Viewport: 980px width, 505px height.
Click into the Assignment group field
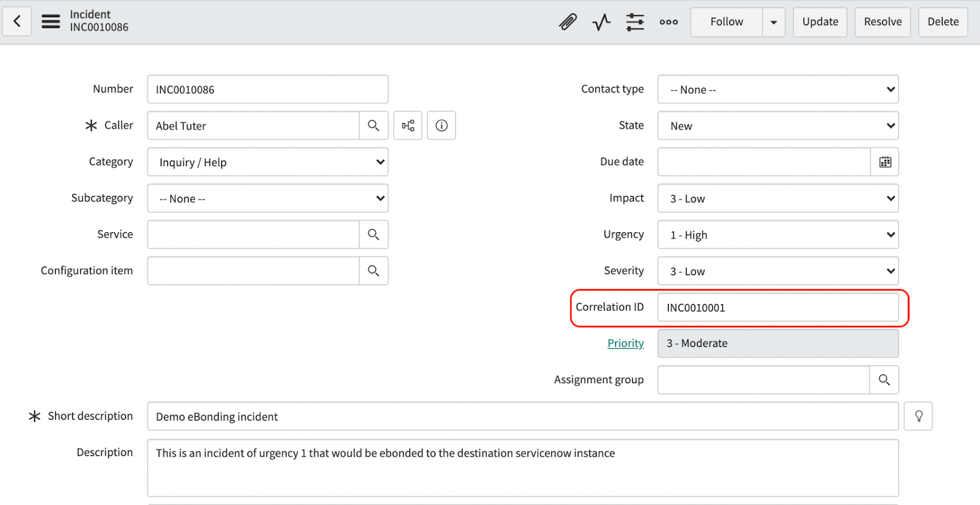tap(764, 380)
